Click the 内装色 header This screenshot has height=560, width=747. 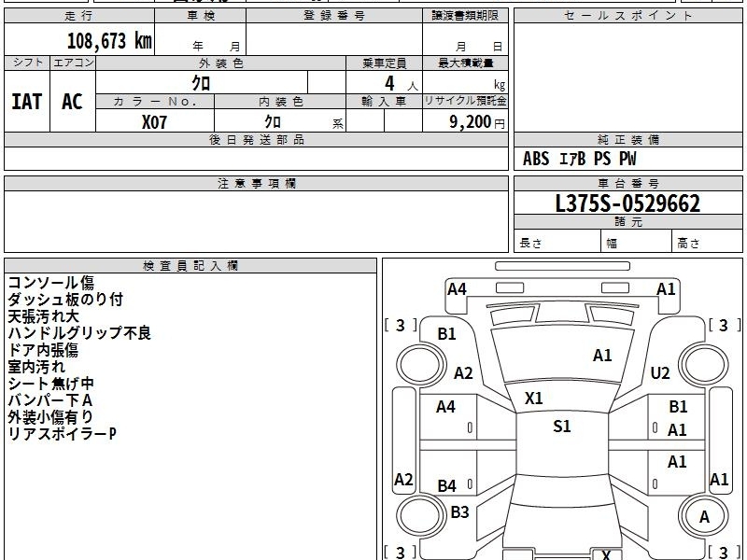pyautogui.click(x=281, y=102)
